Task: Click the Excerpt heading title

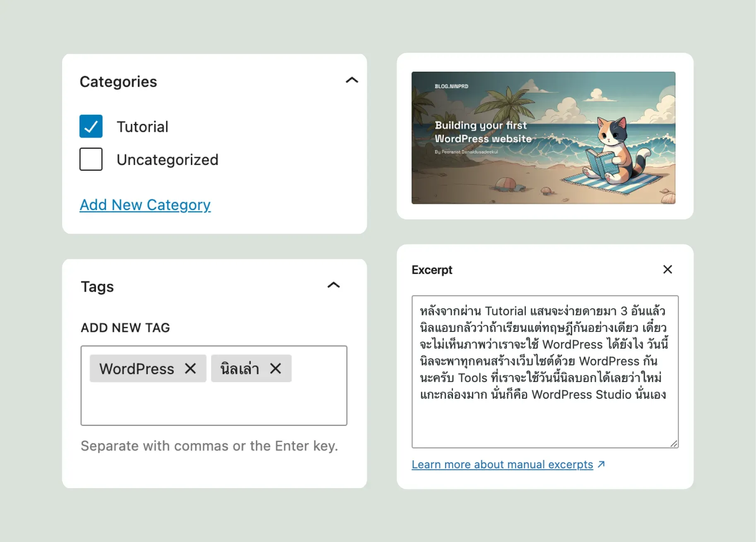Action: tap(432, 270)
